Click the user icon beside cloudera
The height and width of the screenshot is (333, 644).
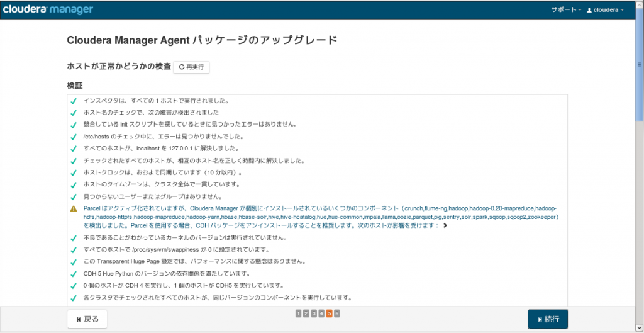point(589,10)
